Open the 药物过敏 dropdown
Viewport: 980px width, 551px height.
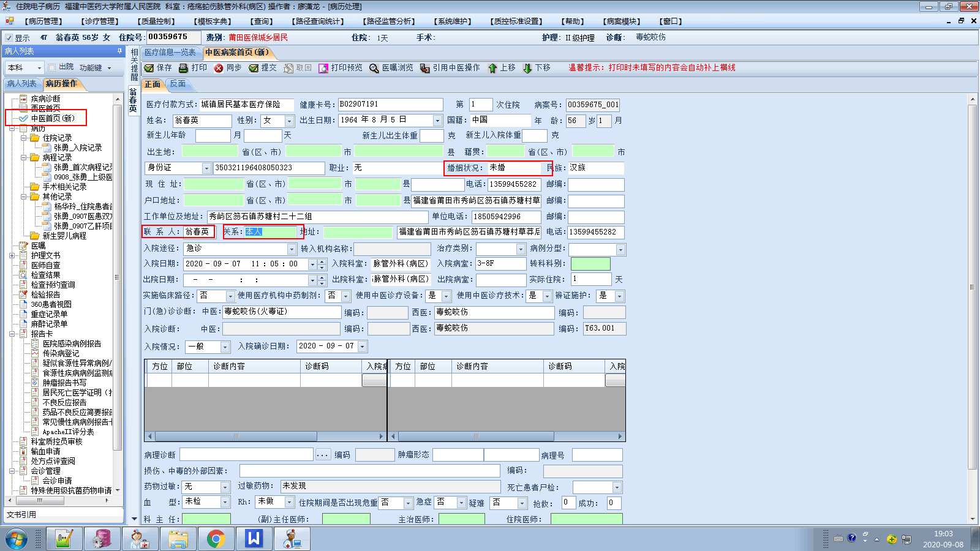click(225, 487)
